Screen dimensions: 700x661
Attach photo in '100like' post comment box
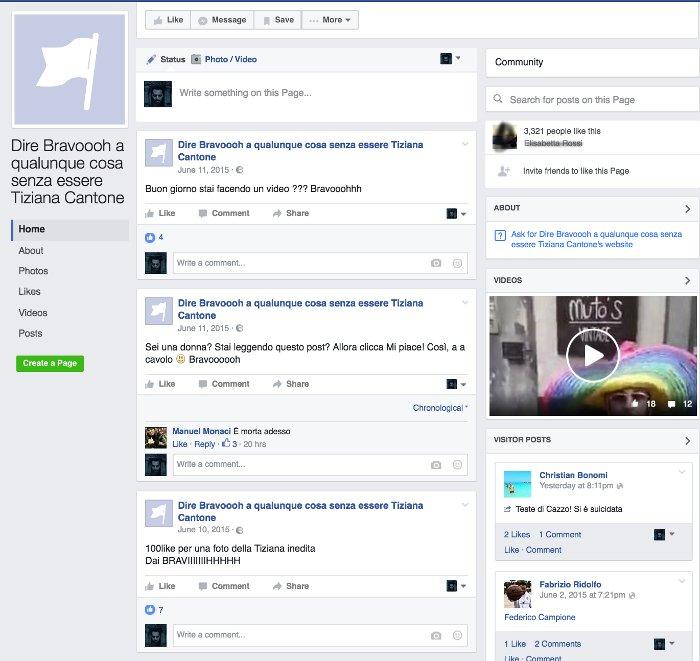tap(436, 636)
